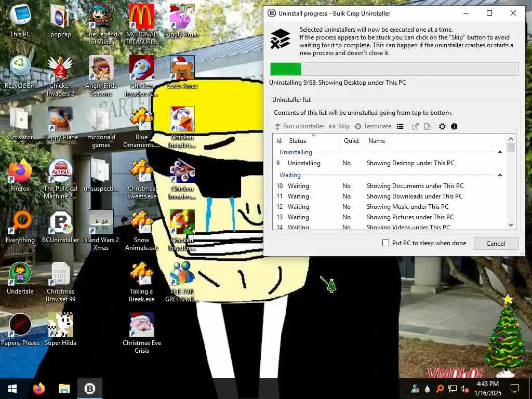The image size is (532, 399).
Task: Select THE EVIL GREEN ME messenger icon
Action: click(x=182, y=282)
